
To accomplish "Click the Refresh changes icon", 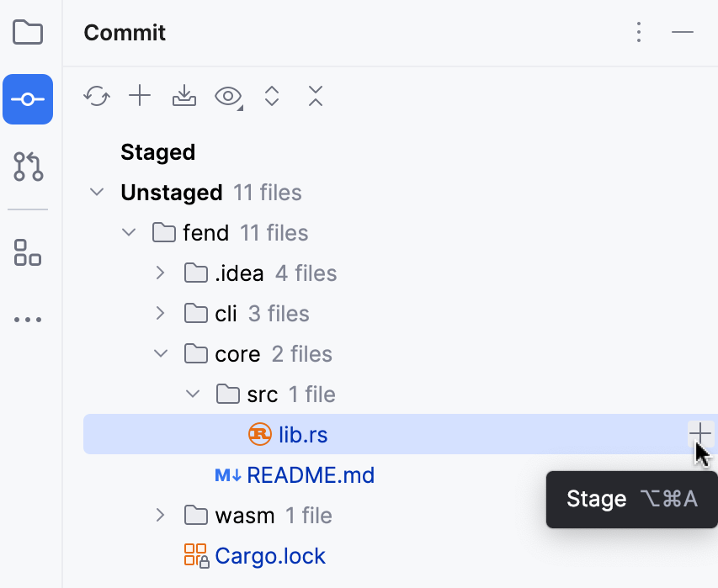I will pos(96,96).
